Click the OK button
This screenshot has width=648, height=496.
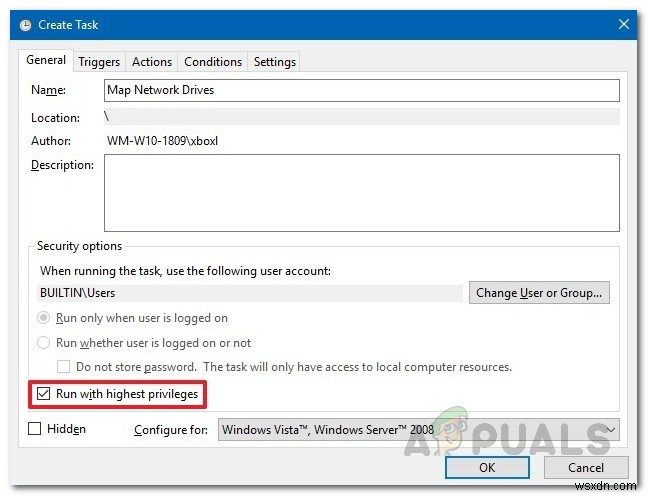(x=487, y=467)
